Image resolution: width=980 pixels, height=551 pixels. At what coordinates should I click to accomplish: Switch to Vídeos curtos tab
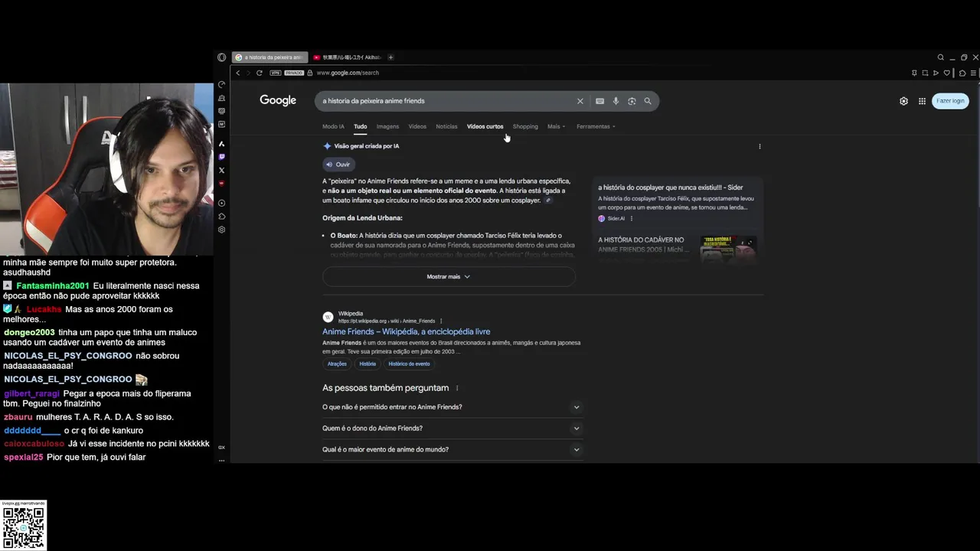tap(485, 126)
